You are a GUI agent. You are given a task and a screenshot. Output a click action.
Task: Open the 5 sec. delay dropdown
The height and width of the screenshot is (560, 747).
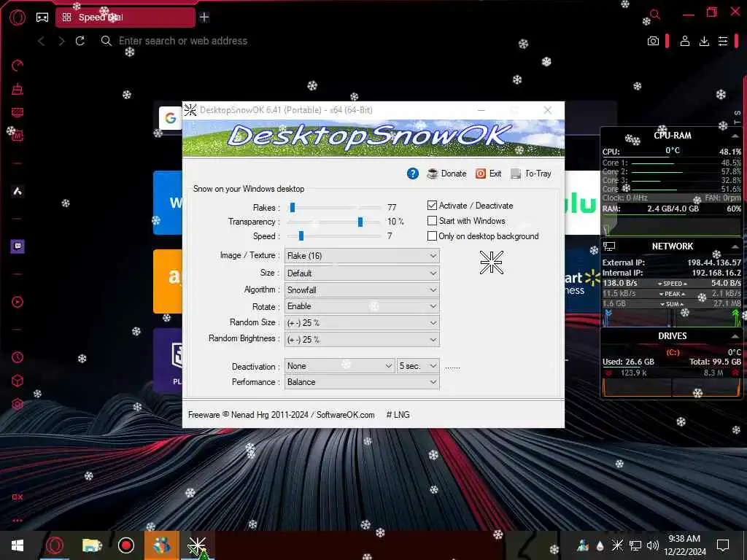pos(418,366)
